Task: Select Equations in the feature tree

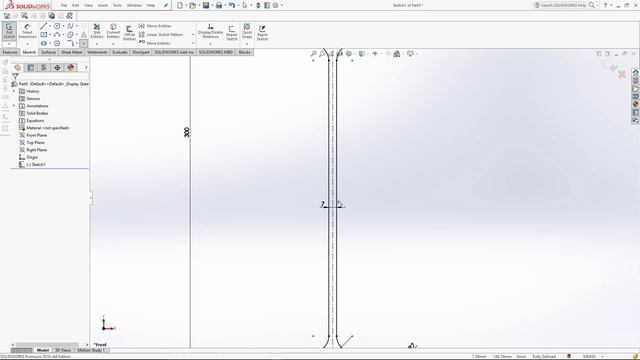Action: click(x=35, y=121)
